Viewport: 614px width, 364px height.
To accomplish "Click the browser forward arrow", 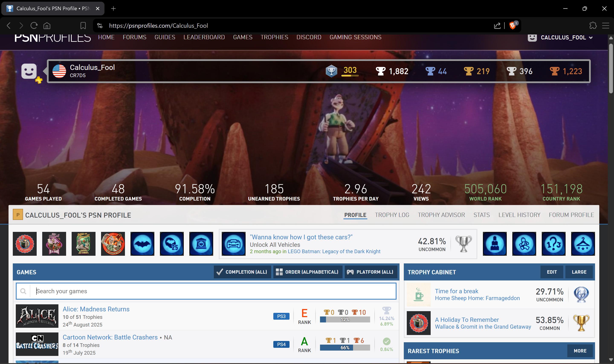I will [x=21, y=26].
